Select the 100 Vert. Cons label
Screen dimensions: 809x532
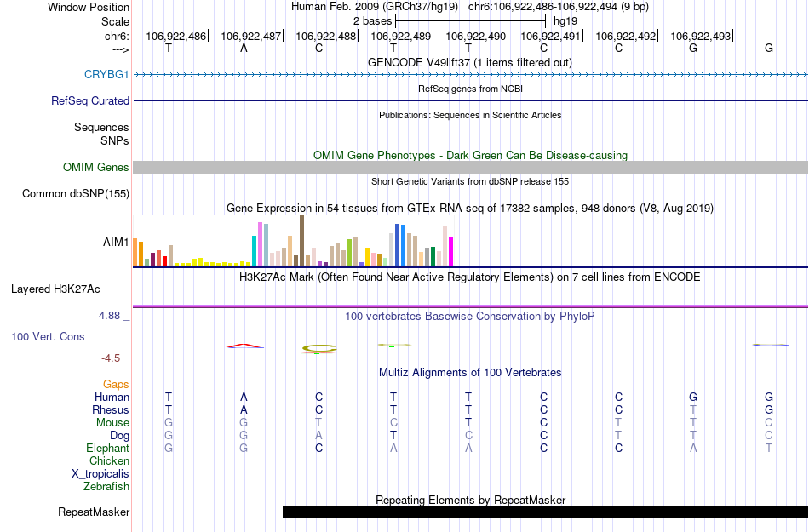pos(48,336)
